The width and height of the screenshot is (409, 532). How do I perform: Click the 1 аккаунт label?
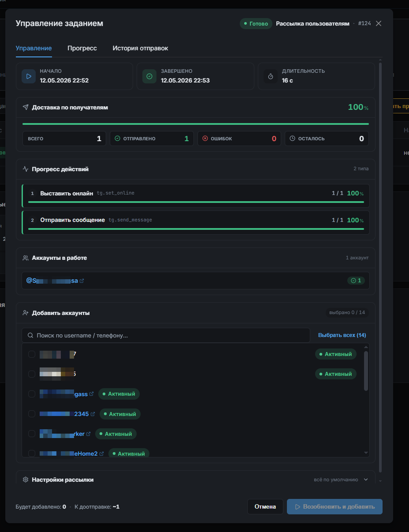click(357, 258)
